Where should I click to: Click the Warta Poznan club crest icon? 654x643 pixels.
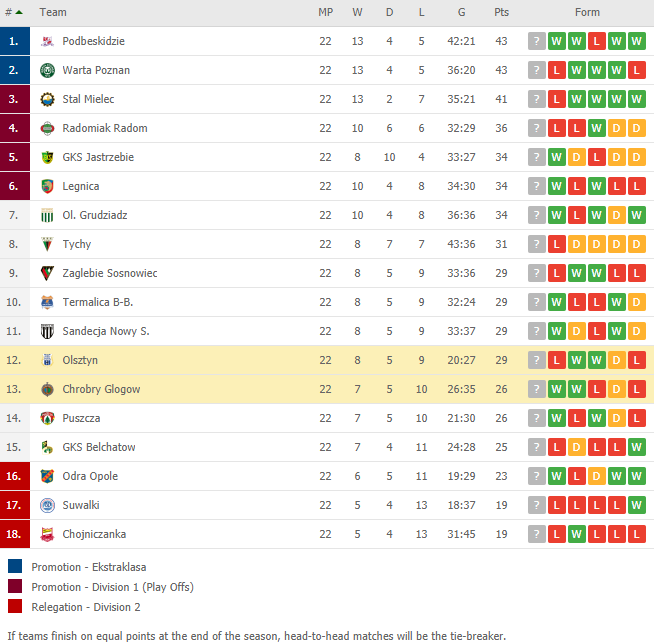(47, 70)
